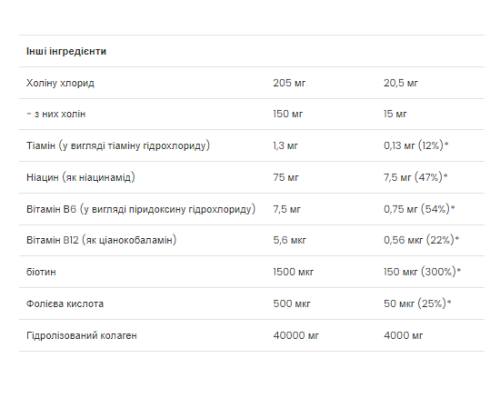Click the '0,13 мг (12%)*' cell
The height and width of the screenshot is (400, 500).
click(416, 145)
